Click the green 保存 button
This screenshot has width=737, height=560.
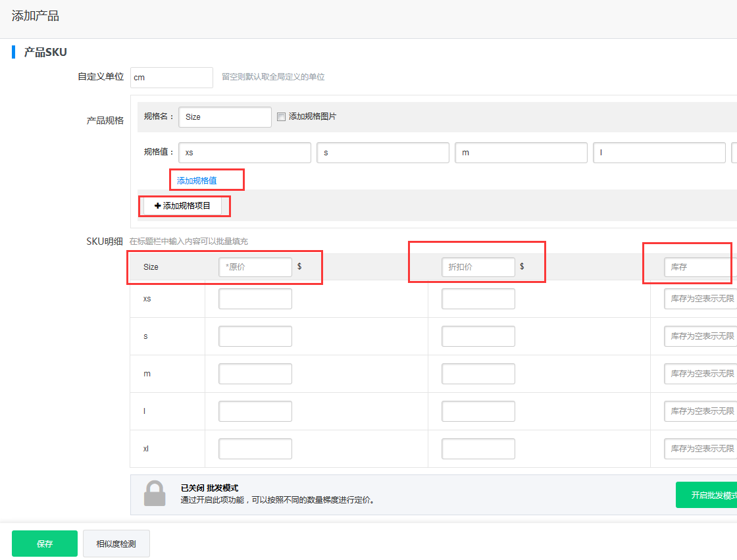45,544
